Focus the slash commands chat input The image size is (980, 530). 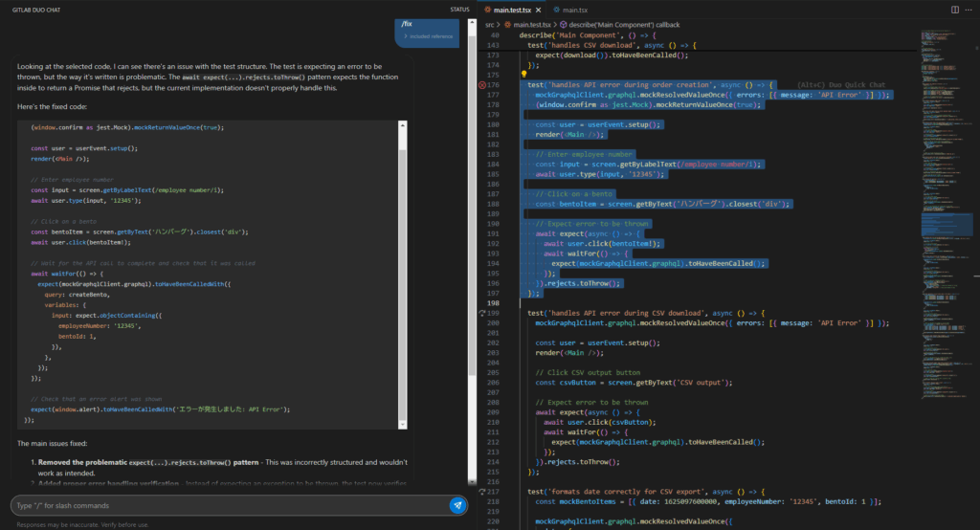[x=230, y=506]
